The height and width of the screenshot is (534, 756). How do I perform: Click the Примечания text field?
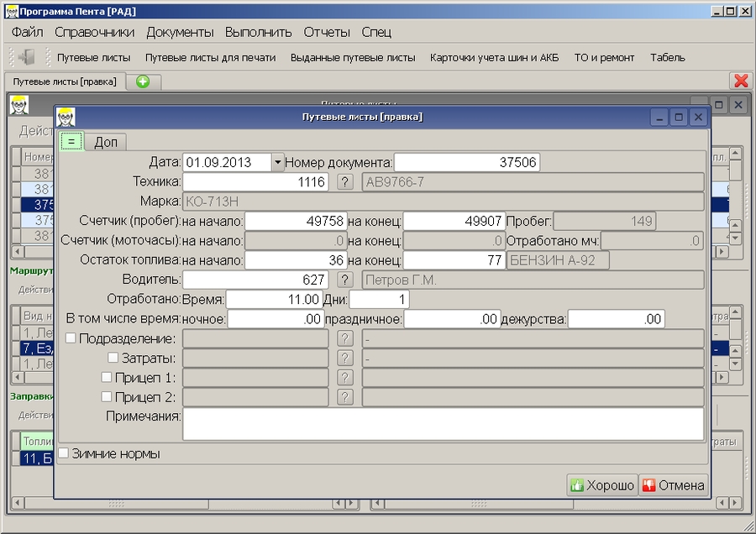click(x=443, y=424)
